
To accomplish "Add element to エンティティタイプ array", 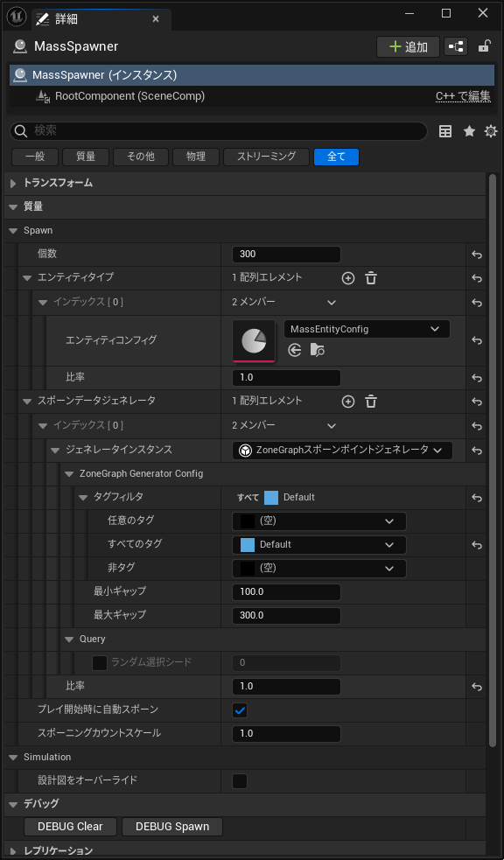I will pyautogui.click(x=348, y=278).
